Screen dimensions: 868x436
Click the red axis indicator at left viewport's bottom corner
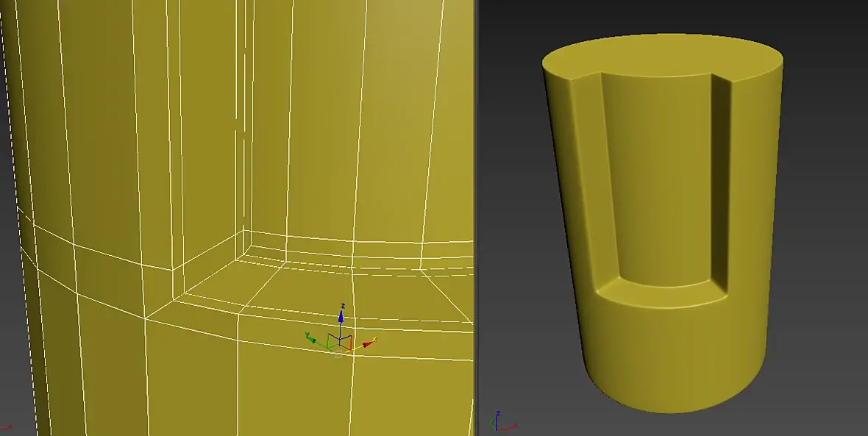(x=6, y=427)
